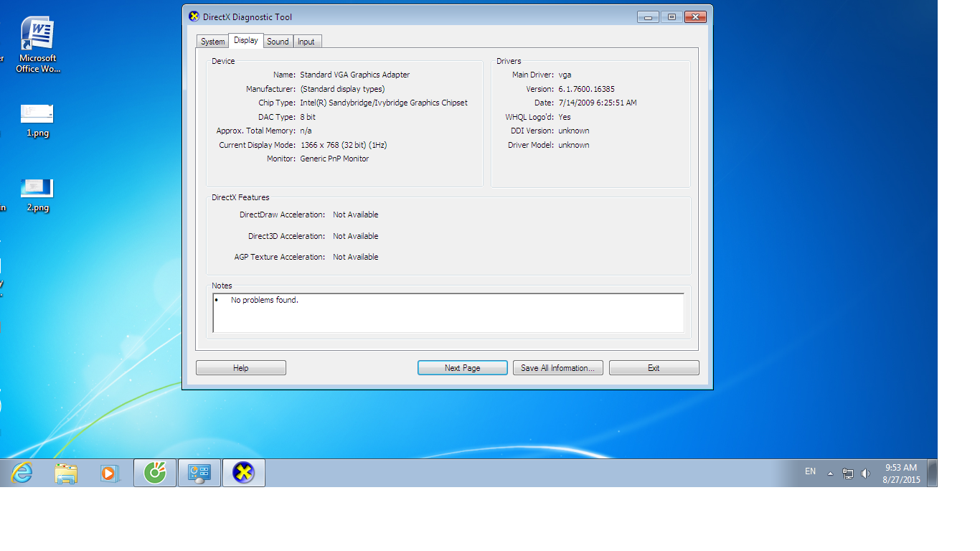Open Internet Explorer from the taskbar

[22, 473]
